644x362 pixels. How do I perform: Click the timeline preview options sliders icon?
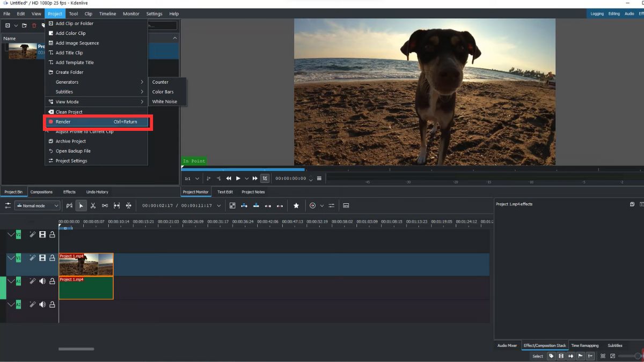(x=331, y=205)
